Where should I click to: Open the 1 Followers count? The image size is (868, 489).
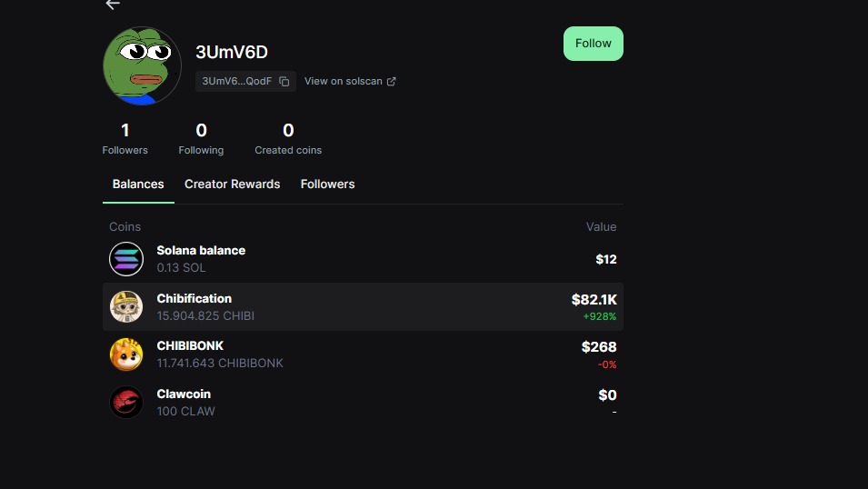[x=125, y=139]
